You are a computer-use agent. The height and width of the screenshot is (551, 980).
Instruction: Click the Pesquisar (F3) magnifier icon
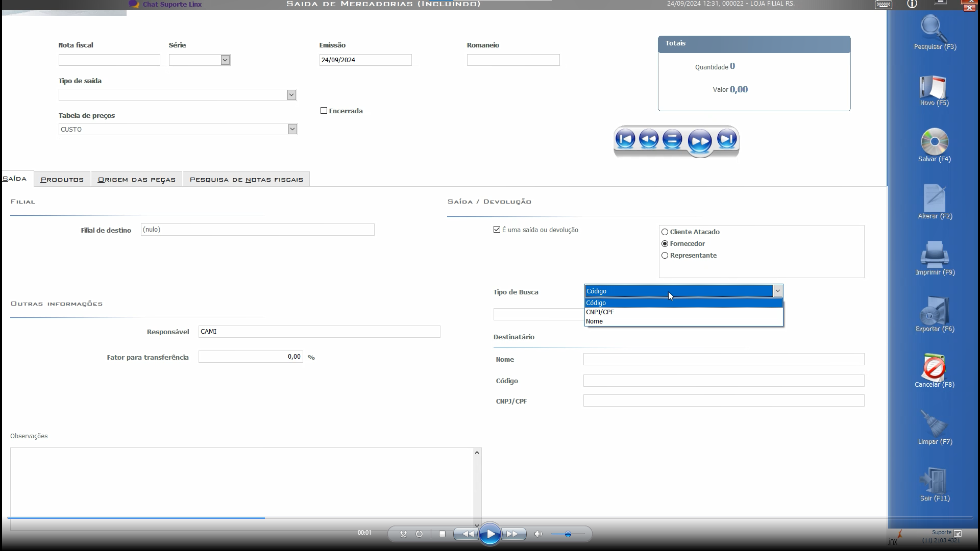(x=934, y=29)
